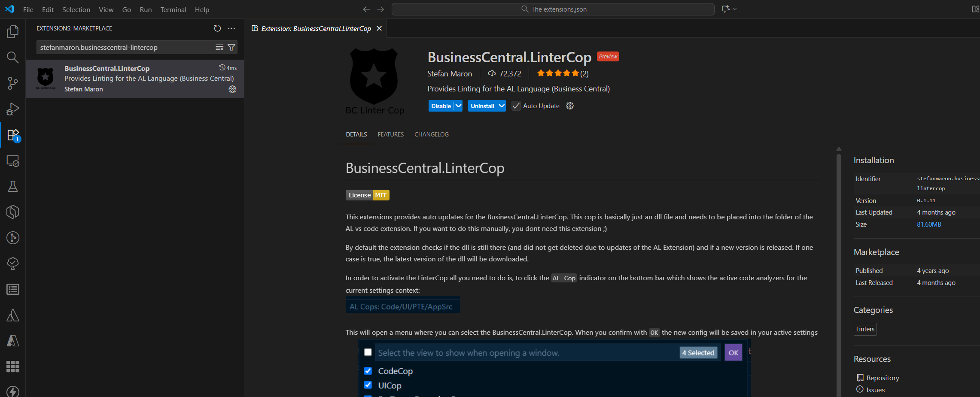
Task: Open the Go menu
Action: click(x=126, y=9)
